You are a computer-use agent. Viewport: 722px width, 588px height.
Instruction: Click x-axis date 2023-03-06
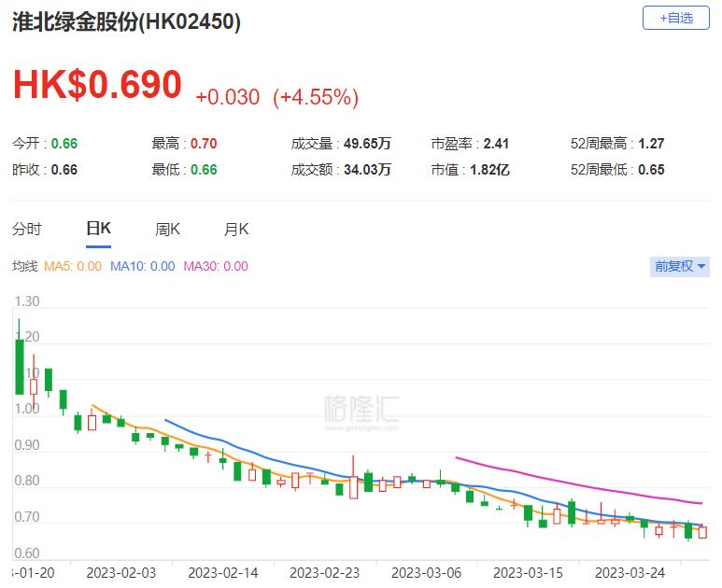point(427,573)
